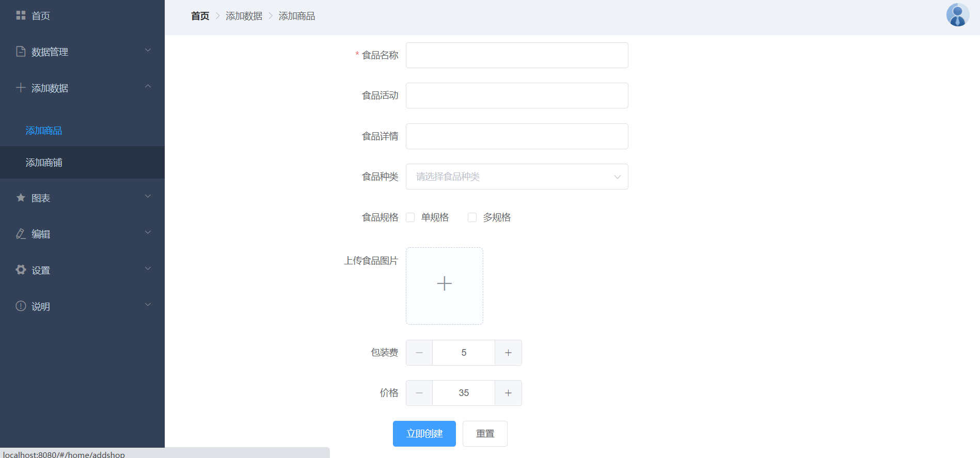Click 添加数据 in the breadcrumb
The image size is (980, 458).
click(x=244, y=16)
